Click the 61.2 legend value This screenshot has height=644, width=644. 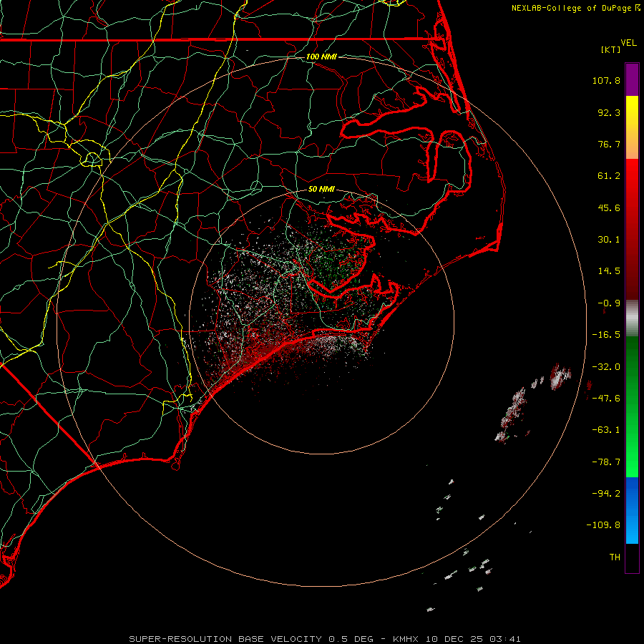[609, 176]
